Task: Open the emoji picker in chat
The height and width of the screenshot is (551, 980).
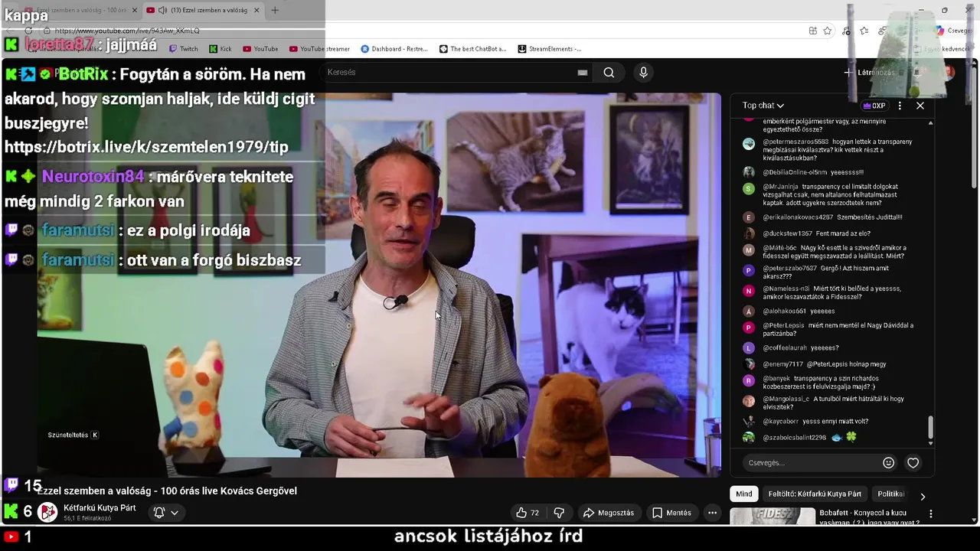Action: click(888, 463)
